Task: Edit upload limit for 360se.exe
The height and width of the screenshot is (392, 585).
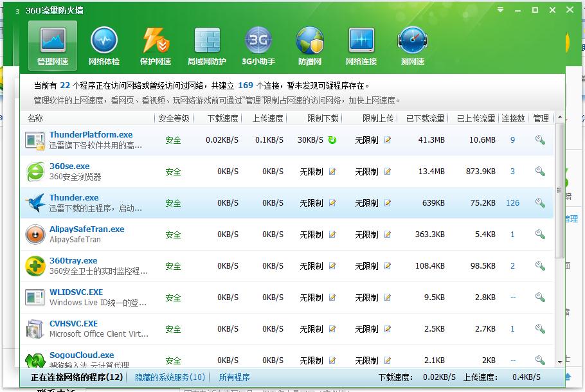Action: point(388,172)
